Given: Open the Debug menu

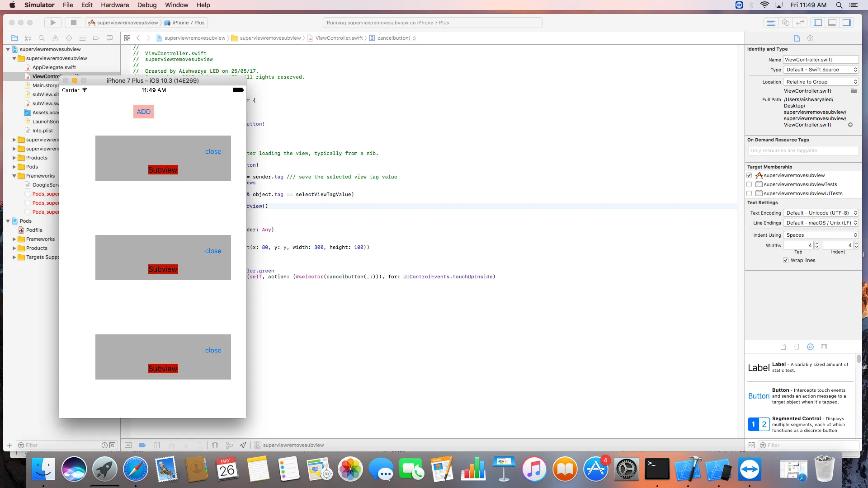Looking at the screenshot, I should coord(146,5).
